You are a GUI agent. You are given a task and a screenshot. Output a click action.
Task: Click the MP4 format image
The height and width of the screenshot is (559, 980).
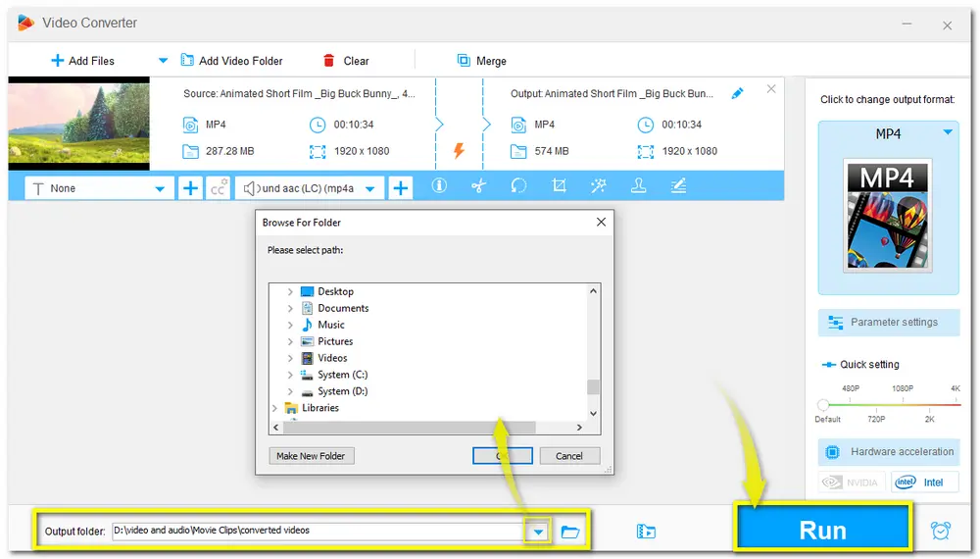pos(888,215)
